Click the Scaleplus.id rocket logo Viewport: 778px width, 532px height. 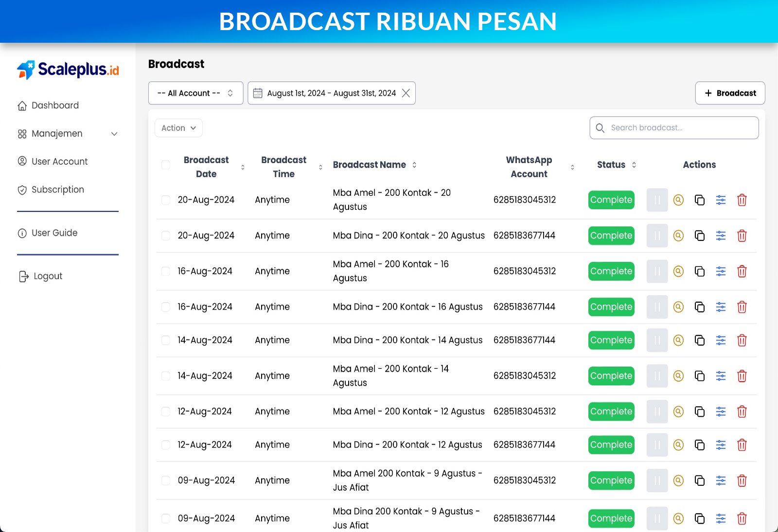pyautogui.click(x=25, y=69)
